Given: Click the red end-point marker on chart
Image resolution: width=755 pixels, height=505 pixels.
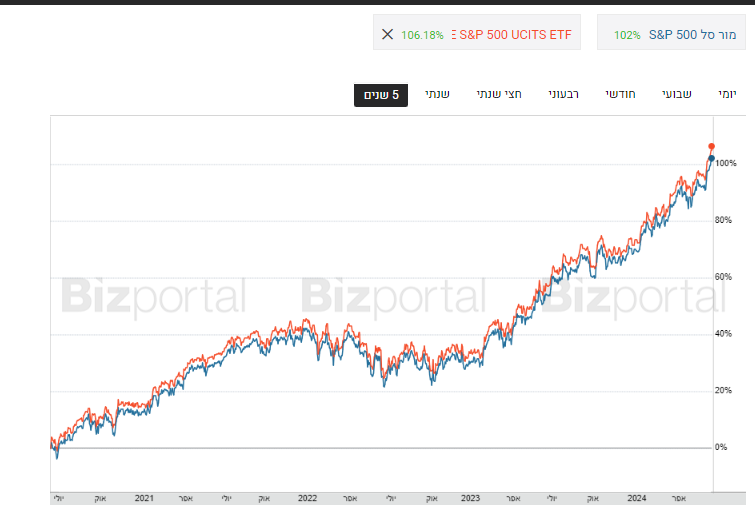Looking at the screenshot, I should 711,146.
